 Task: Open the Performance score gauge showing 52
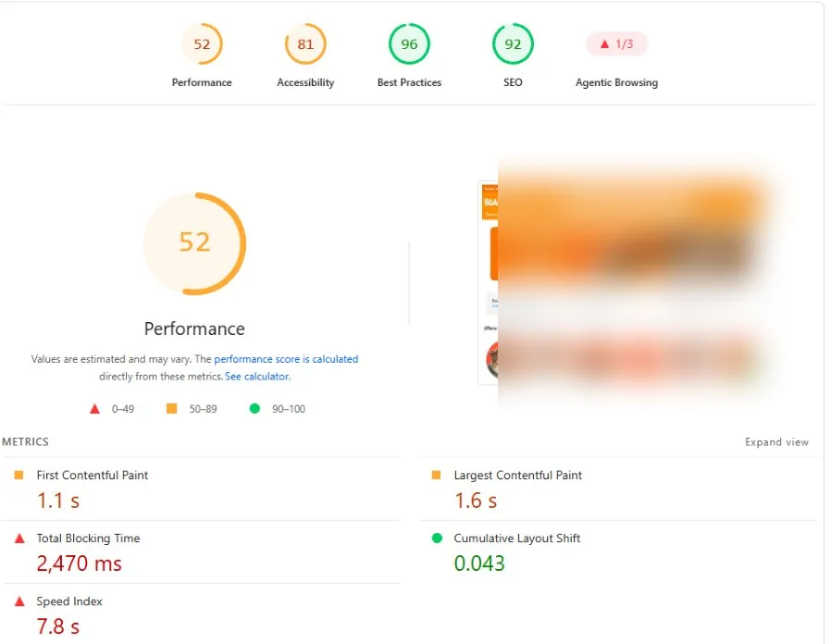[x=202, y=44]
